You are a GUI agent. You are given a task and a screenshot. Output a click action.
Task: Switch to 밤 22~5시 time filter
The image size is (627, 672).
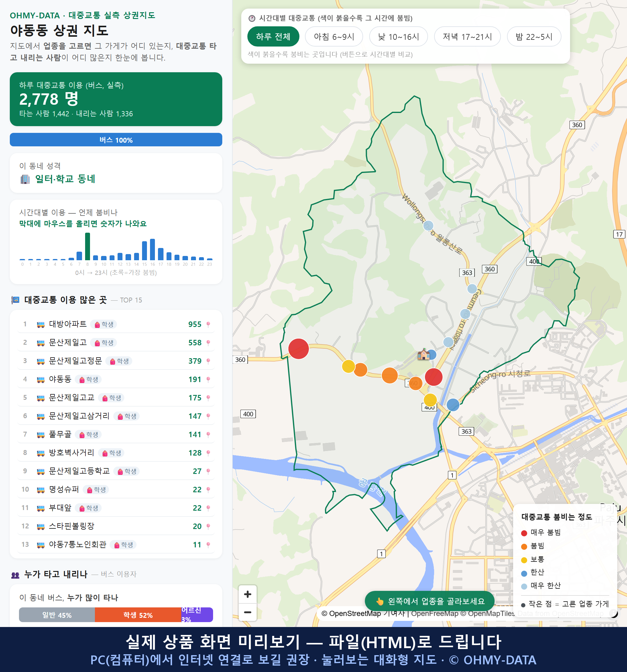[534, 36]
